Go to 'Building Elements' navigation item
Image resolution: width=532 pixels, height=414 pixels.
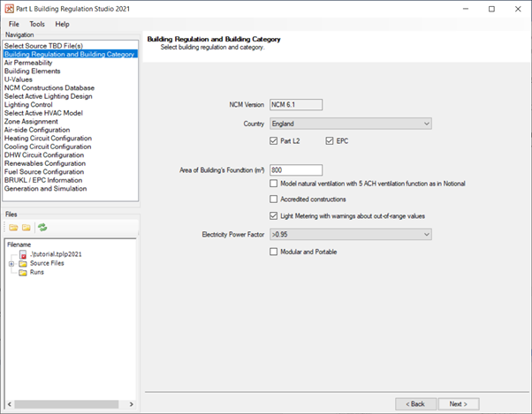click(x=32, y=72)
